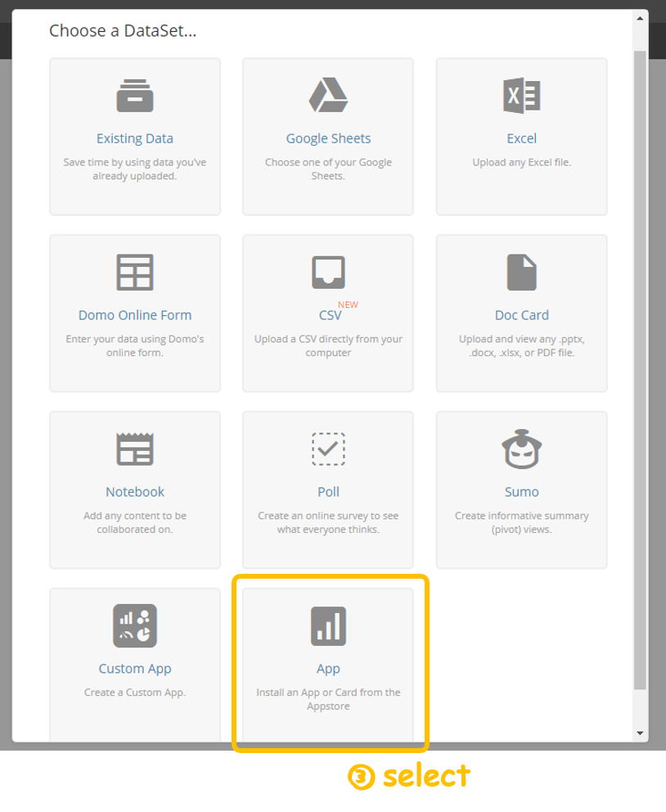Choose the Notebook title link
The height and width of the screenshot is (812, 666).
tap(134, 491)
